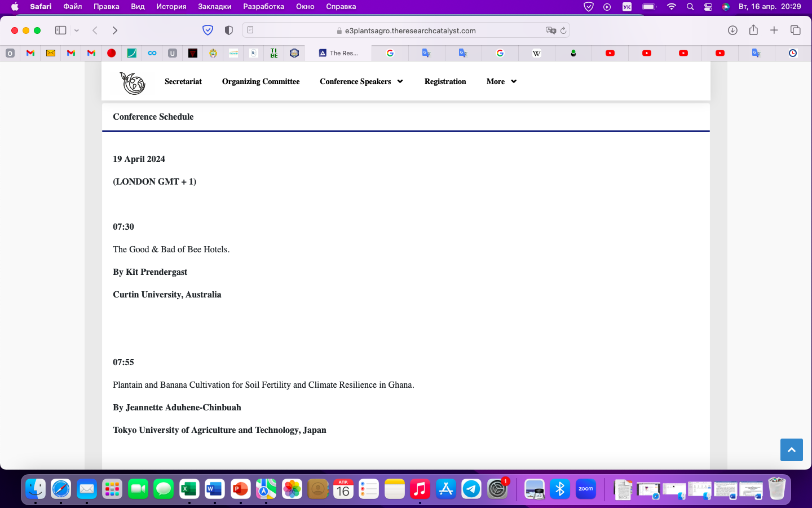Click the 'Conference Schedule' heading
812x508 pixels.
point(153,117)
